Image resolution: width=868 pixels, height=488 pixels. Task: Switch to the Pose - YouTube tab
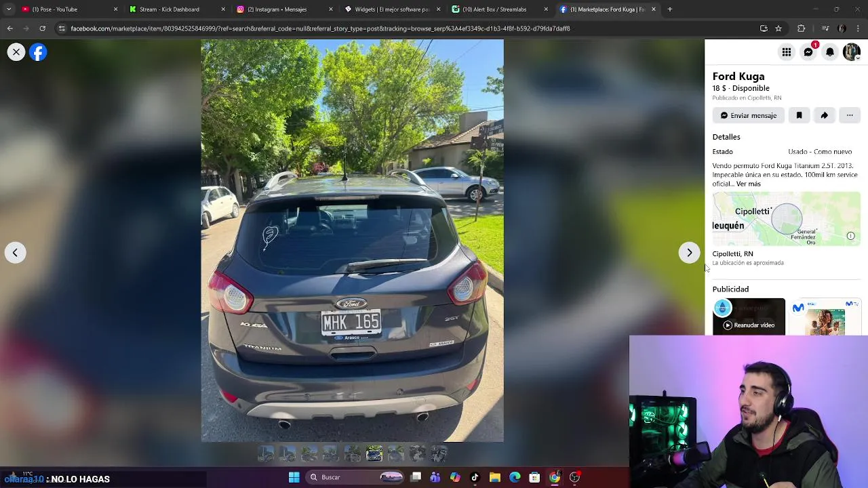coord(68,9)
